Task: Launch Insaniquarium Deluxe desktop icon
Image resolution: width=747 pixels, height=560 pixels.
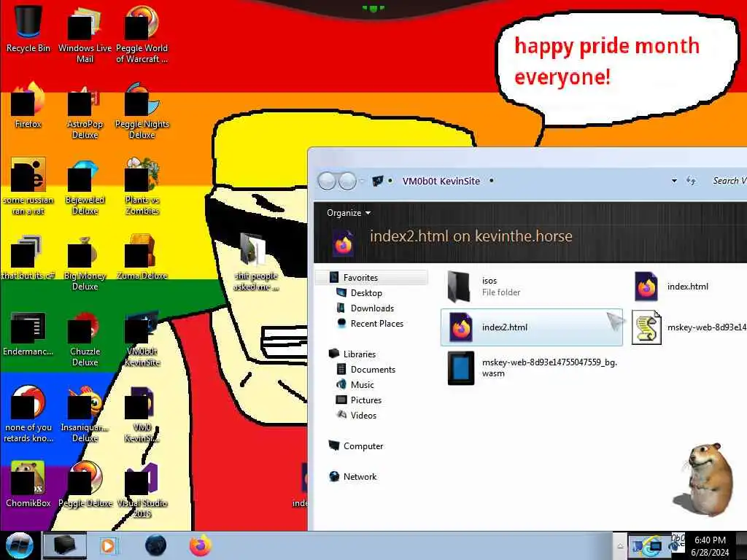Action: (85, 413)
